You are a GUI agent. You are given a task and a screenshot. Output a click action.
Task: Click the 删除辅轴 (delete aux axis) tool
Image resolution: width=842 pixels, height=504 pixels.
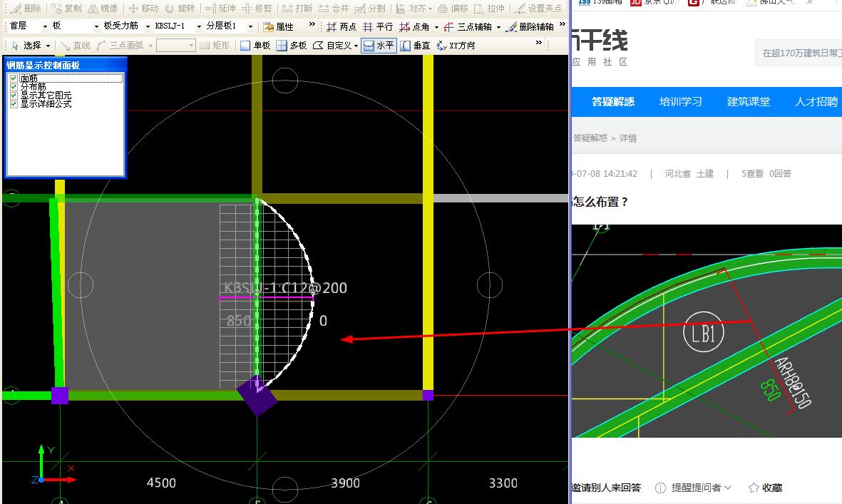tap(530, 26)
